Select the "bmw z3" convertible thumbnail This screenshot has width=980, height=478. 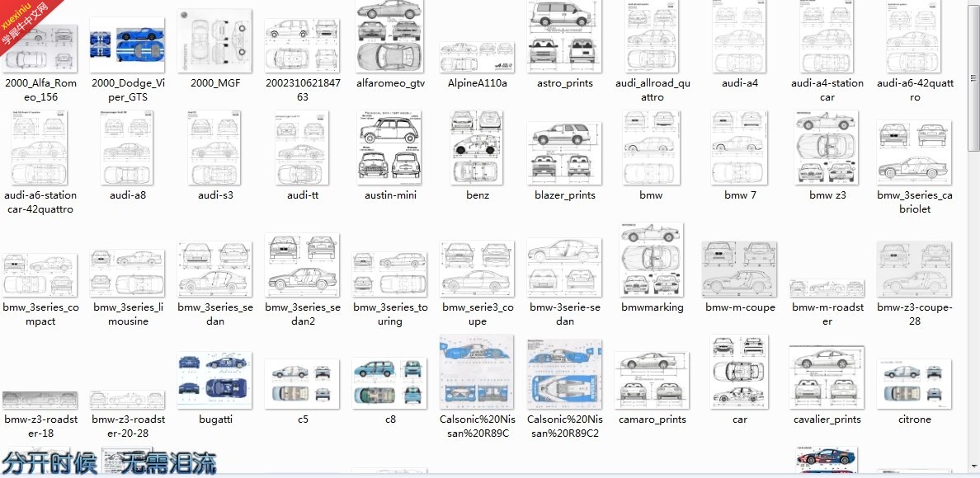coord(827,148)
